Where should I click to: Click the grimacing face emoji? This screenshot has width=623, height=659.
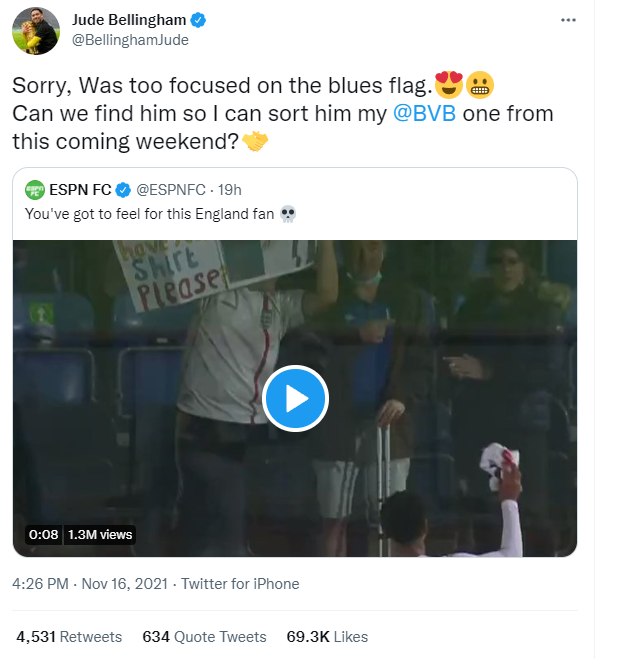click(478, 86)
